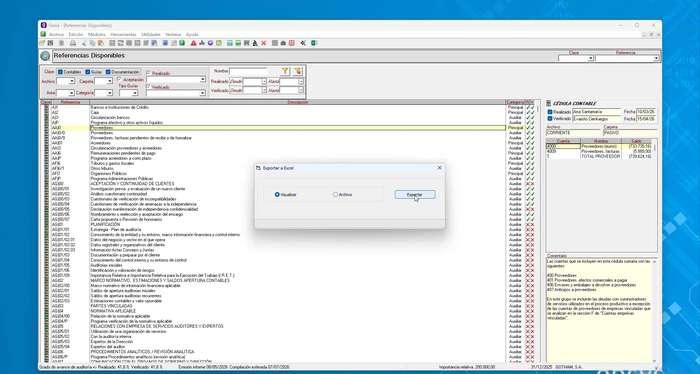
Task: Open the Área filter dropdown
Action: [71, 93]
